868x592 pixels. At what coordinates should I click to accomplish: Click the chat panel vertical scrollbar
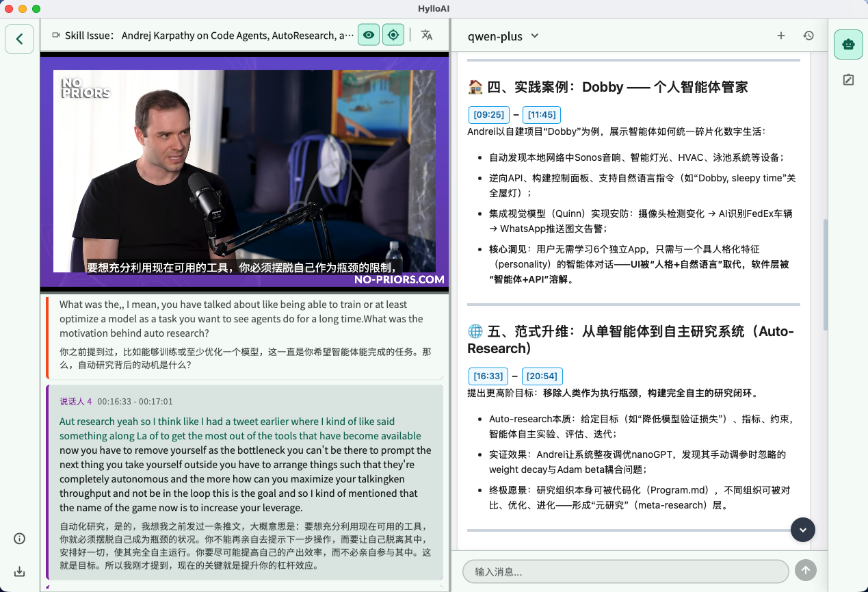(824, 274)
